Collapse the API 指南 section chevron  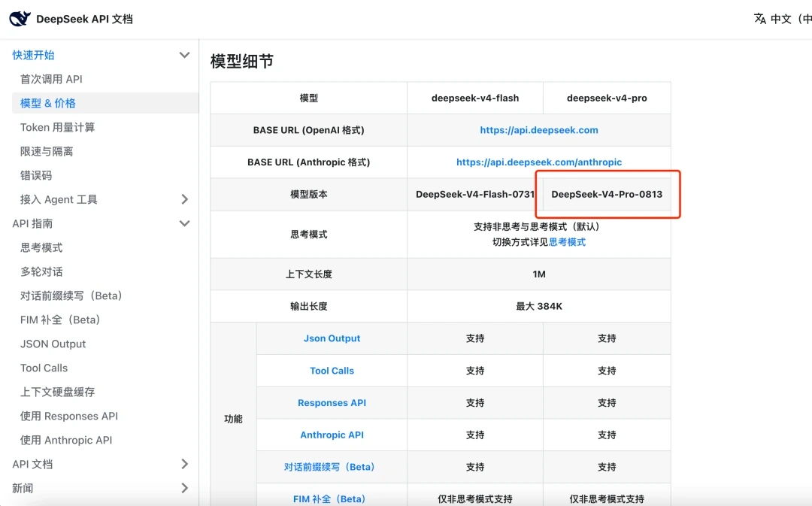pyautogui.click(x=184, y=224)
